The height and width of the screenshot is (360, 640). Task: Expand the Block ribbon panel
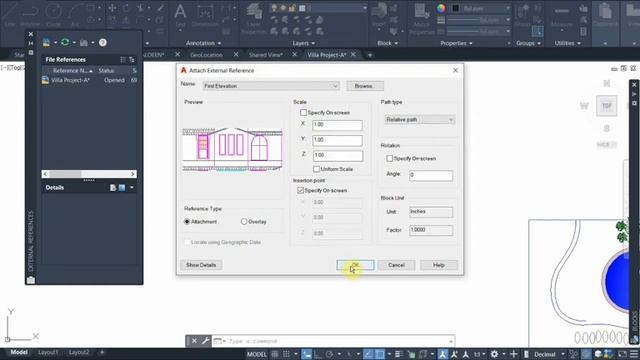[387, 43]
